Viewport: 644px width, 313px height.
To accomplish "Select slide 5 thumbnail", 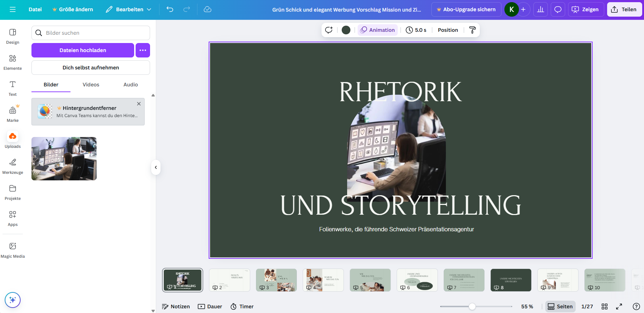I will pyautogui.click(x=370, y=280).
